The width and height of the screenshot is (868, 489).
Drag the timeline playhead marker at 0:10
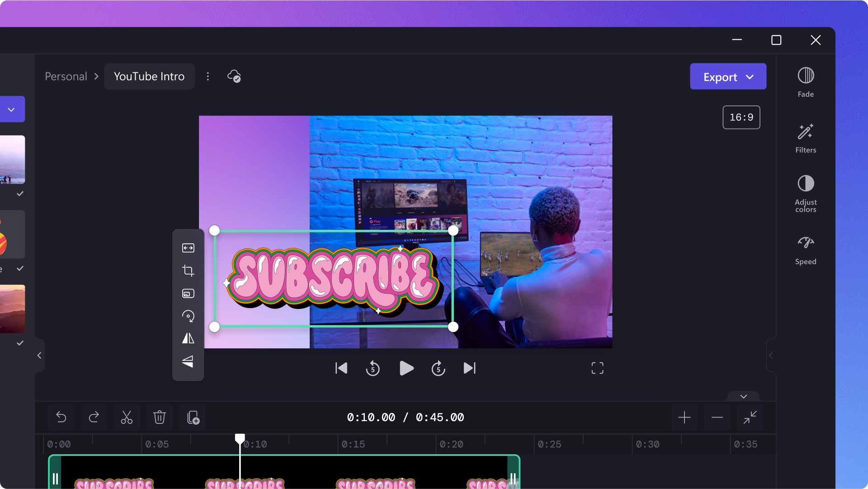pyautogui.click(x=240, y=437)
